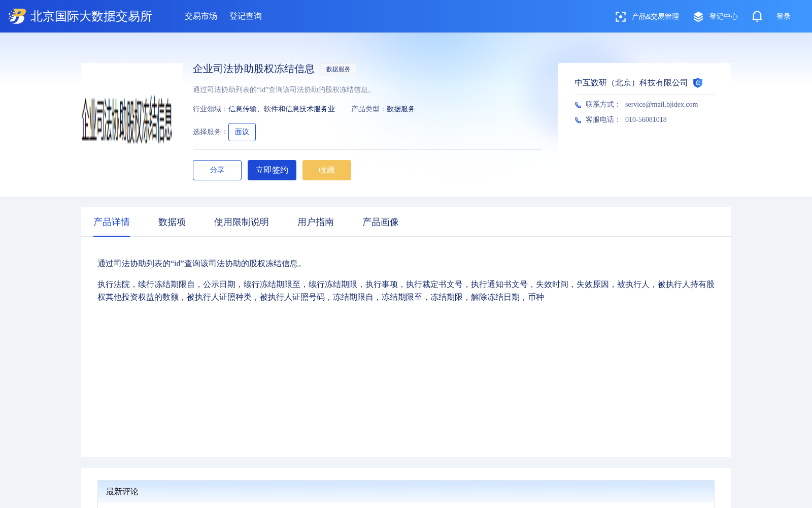Click the phone icon beside 联系方式
Screen dimensions: 812x508
pos(578,105)
